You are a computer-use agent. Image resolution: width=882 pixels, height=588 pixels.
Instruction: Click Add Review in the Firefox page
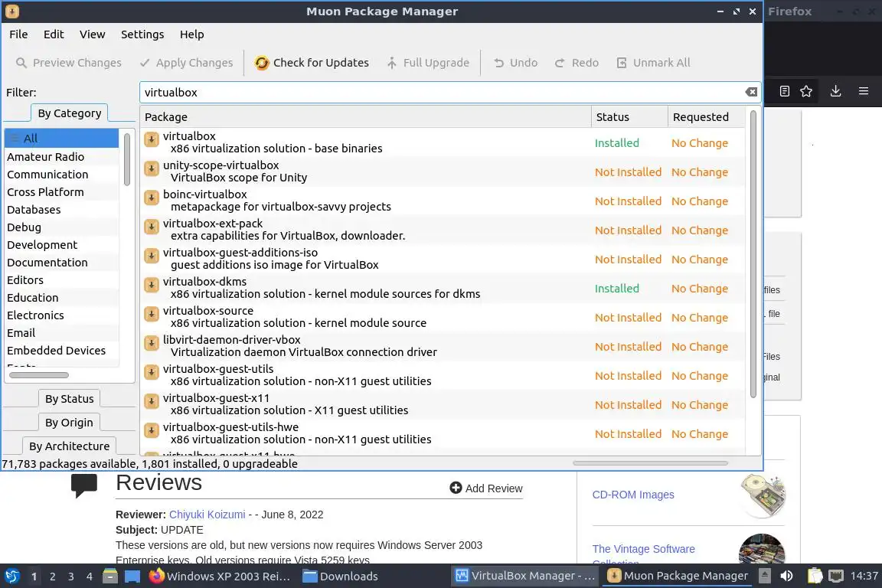(486, 488)
